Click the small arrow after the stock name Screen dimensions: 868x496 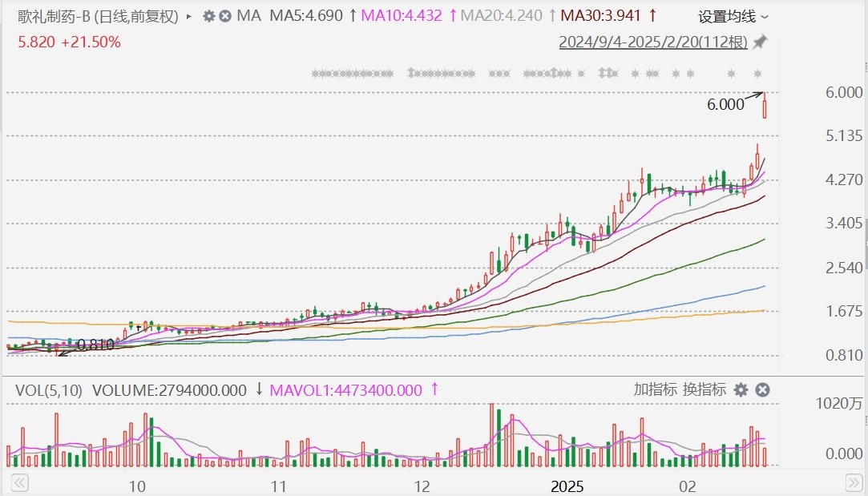(189, 16)
